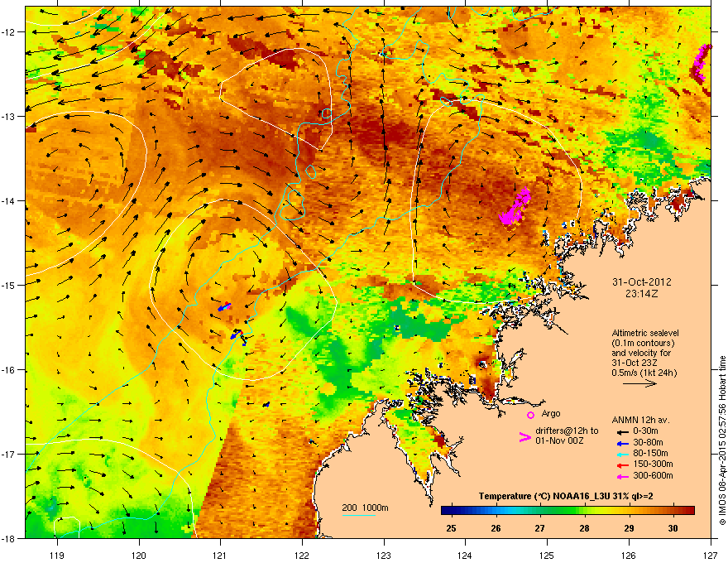Viewport: 728px width, 563px height.
Task: Click the blue mooring marker near 121.2E 15.6S
Action: pyautogui.click(x=237, y=335)
